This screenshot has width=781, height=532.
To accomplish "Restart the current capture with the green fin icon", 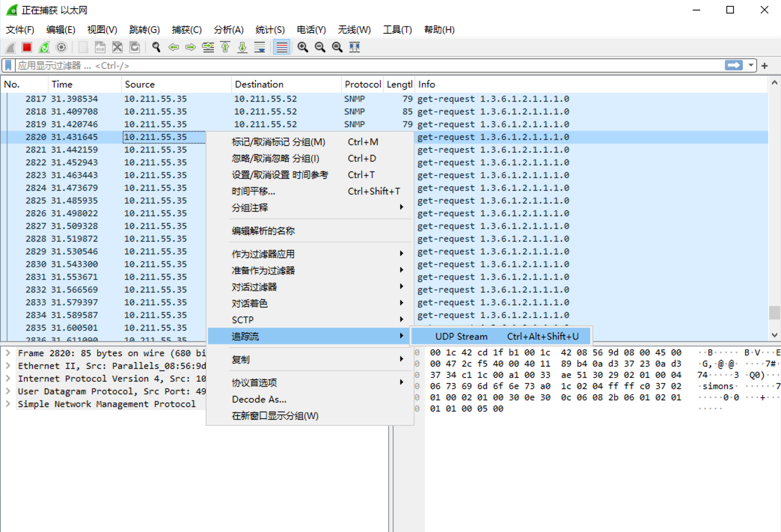I will pos(44,47).
